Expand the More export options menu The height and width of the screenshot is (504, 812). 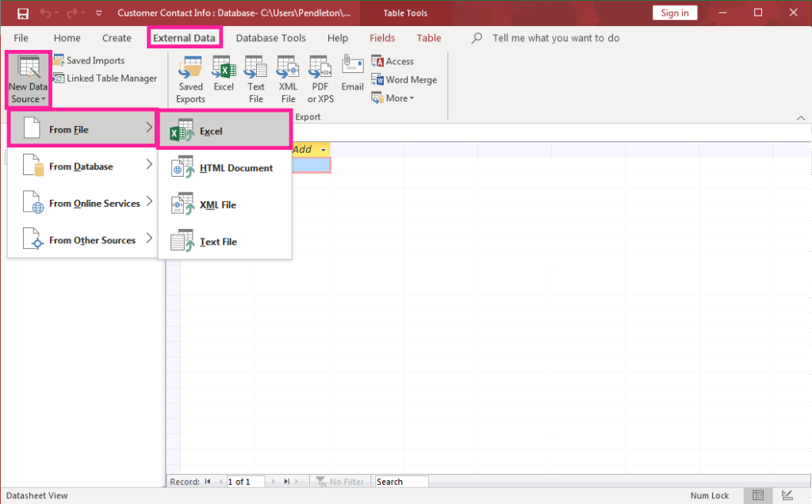point(393,97)
